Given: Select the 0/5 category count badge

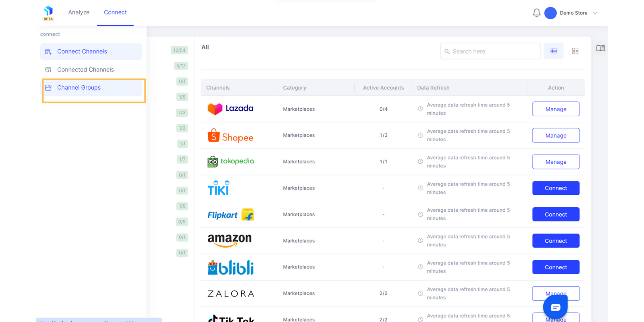Looking at the screenshot, I should 182,222.
